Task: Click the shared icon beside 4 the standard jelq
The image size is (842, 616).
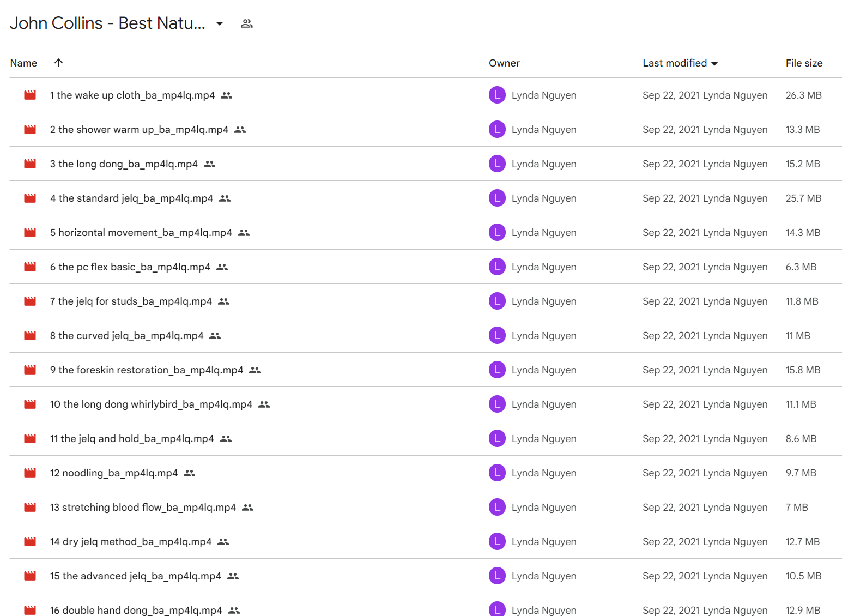Action: pos(225,198)
